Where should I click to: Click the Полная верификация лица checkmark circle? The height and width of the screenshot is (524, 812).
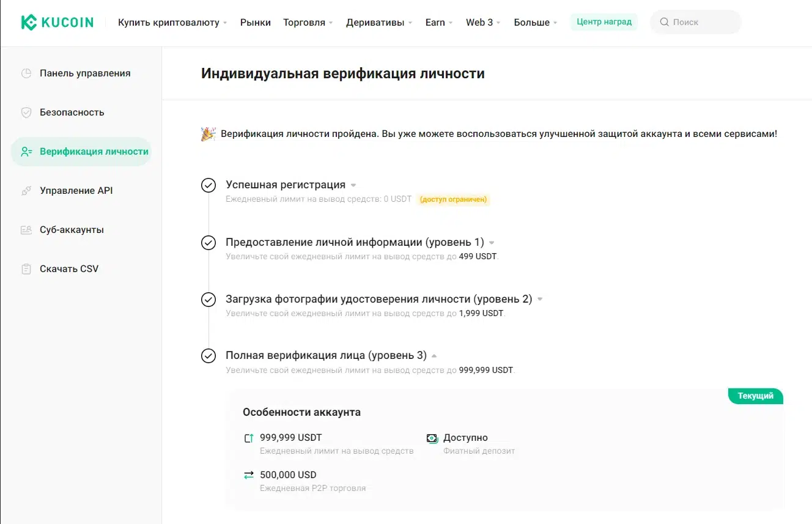[x=209, y=356]
